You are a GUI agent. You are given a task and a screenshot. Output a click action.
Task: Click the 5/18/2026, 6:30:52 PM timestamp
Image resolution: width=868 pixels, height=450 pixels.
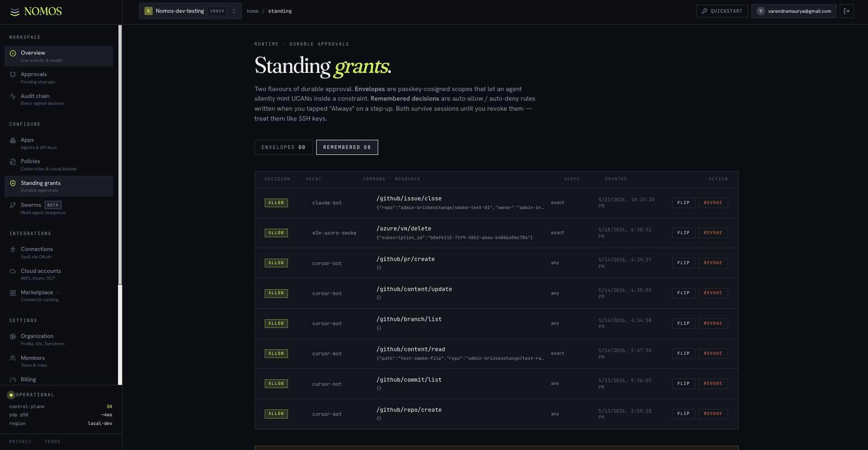coord(625,233)
